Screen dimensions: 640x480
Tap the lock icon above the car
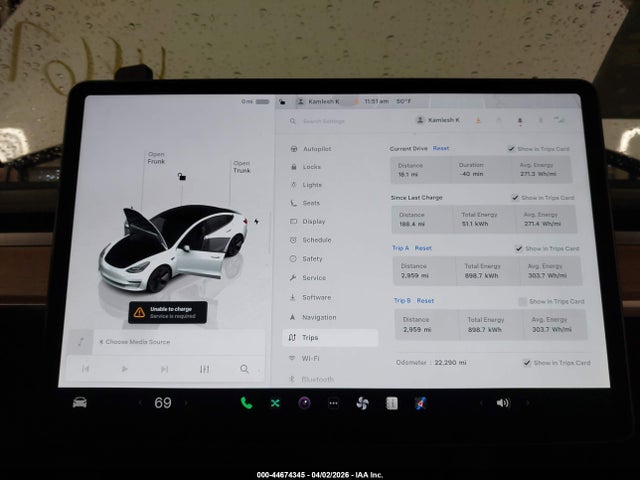click(x=182, y=176)
